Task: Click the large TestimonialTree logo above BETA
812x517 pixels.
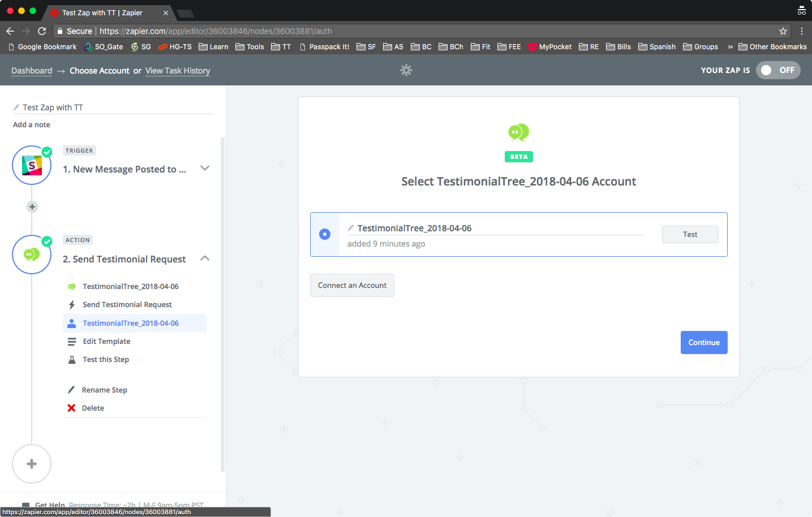Action: click(x=519, y=132)
